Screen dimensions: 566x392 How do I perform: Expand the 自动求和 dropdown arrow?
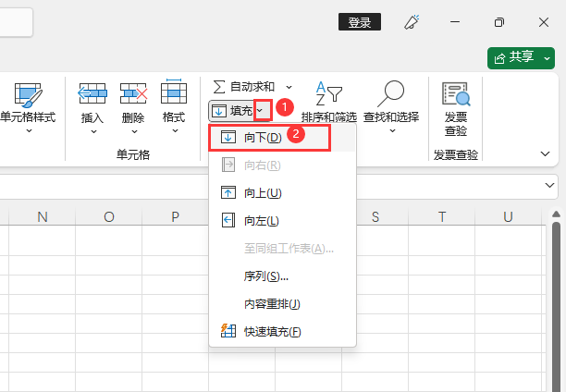pos(289,87)
